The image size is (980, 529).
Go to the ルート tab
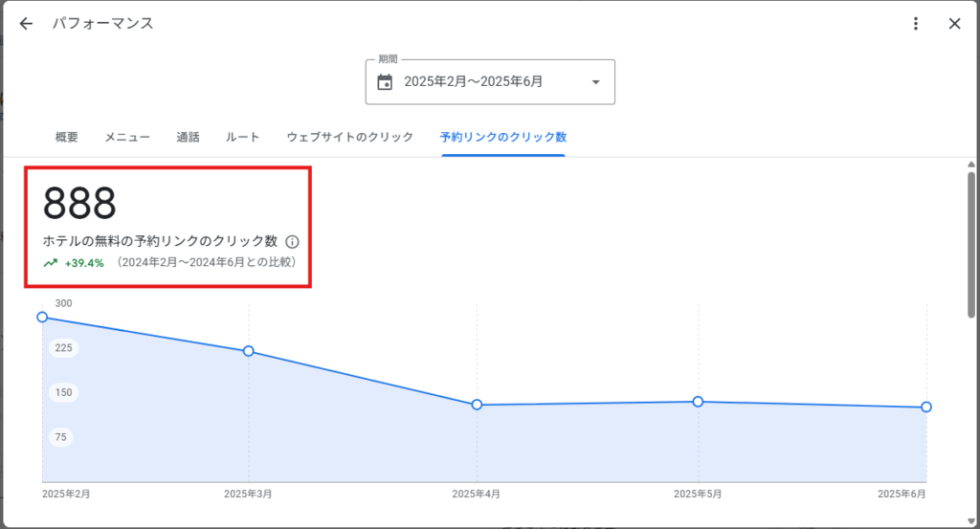pyautogui.click(x=242, y=137)
